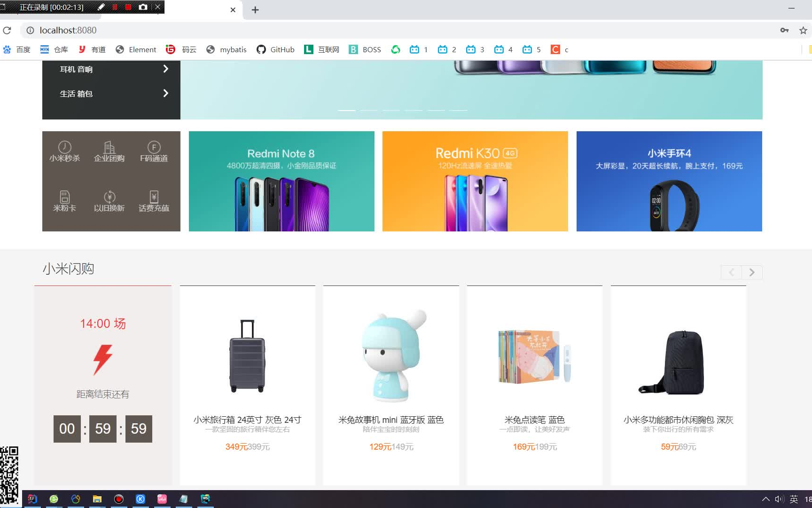The image size is (812, 508).
Task: Take a snapshot with the recorder camera icon
Action: click(143, 7)
